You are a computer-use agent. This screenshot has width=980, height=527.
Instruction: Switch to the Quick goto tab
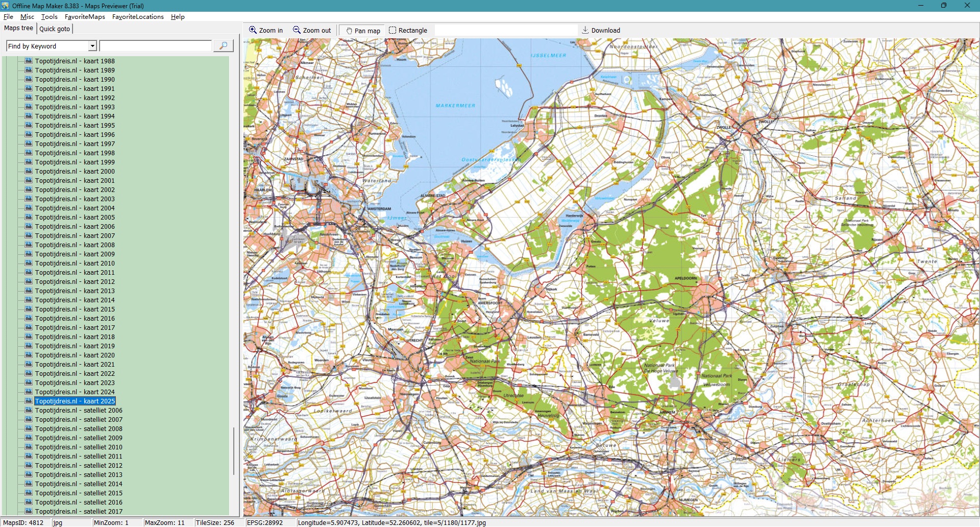[x=55, y=29]
